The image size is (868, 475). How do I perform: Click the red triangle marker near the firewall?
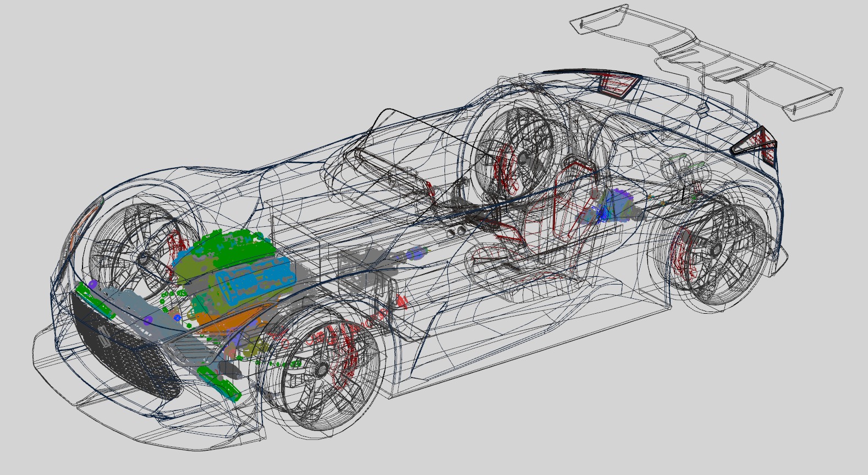402,301
